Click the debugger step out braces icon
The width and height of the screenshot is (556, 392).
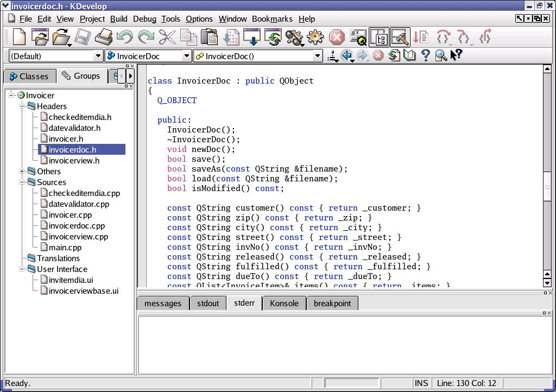tap(485, 37)
